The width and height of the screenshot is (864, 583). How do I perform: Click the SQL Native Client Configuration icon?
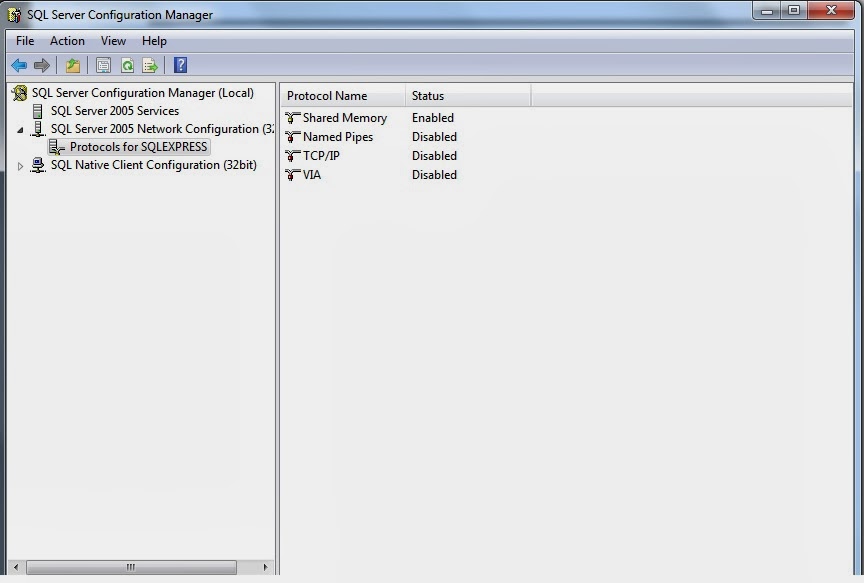(x=37, y=165)
